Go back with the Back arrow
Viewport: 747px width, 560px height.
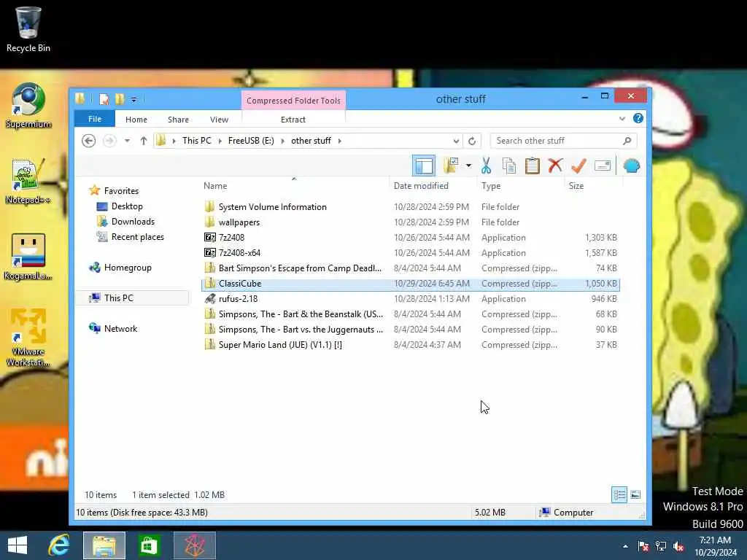point(88,141)
